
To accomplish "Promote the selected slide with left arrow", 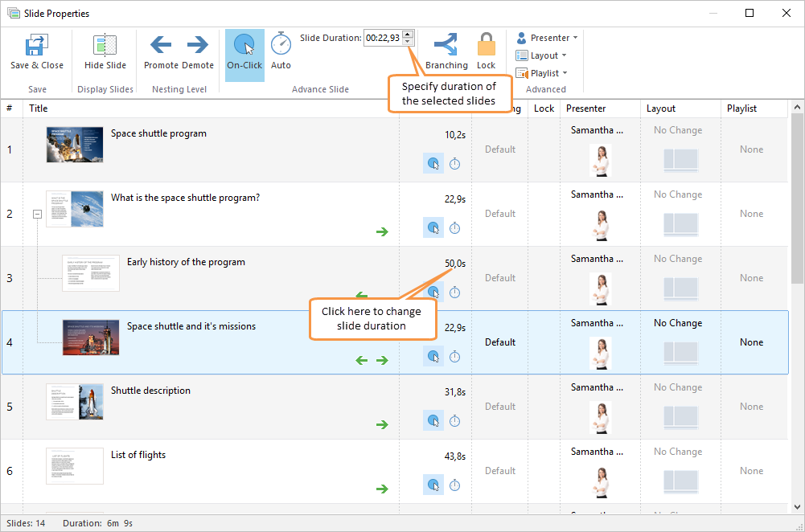I will (161, 45).
